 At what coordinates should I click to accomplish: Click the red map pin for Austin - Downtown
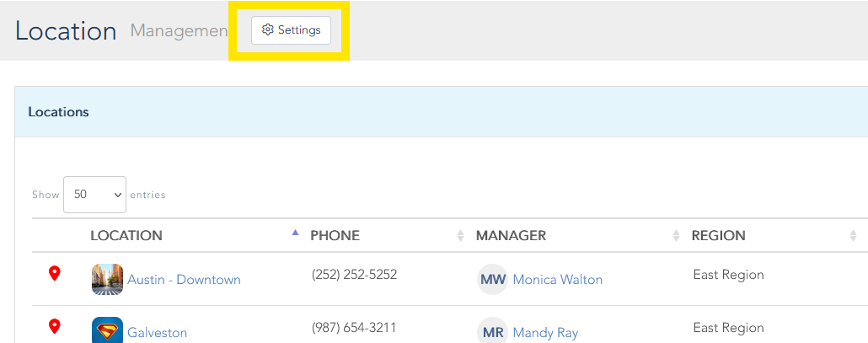pyautogui.click(x=55, y=273)
